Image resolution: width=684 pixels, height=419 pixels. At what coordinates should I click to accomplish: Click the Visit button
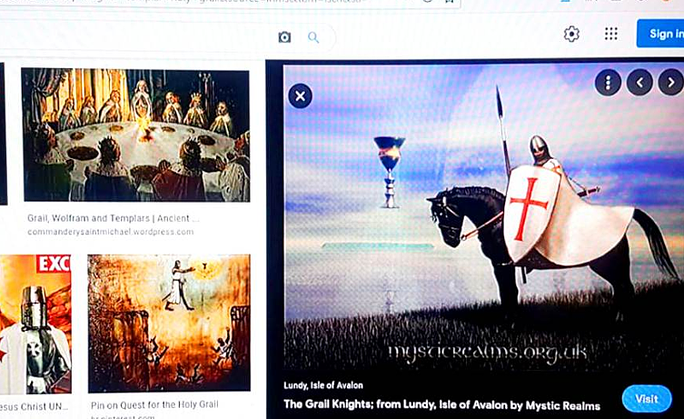[646, 399]
